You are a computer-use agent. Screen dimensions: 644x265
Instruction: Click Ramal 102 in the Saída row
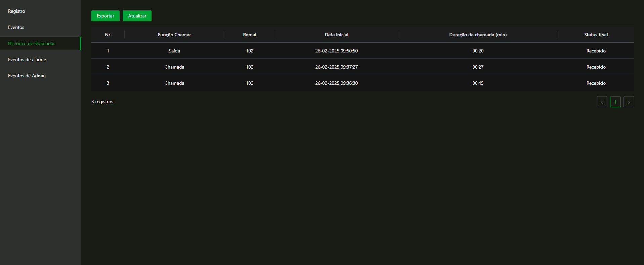point(250,51)
